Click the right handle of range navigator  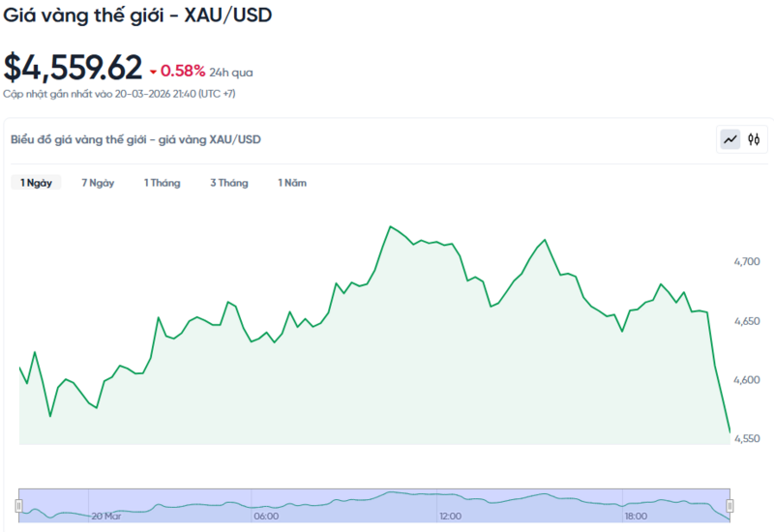pos(729,505)
